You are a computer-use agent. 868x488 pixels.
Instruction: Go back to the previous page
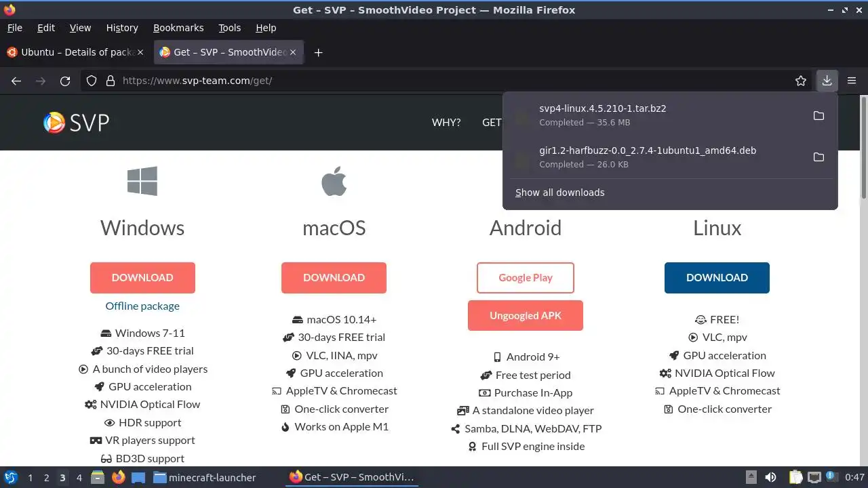pos(16,81)
